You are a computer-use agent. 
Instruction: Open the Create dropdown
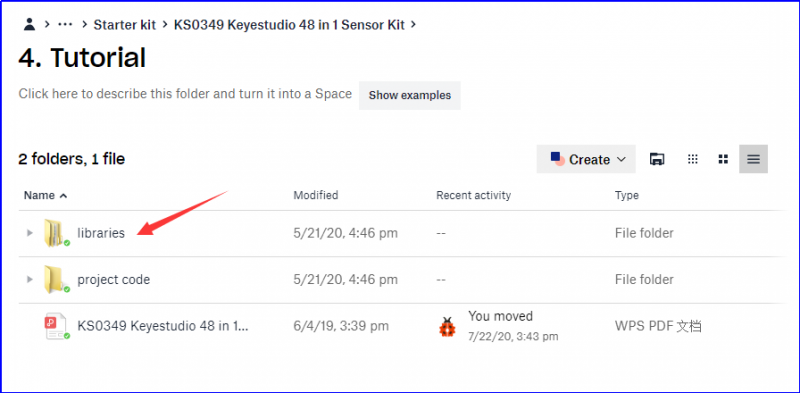pos(586,159)
